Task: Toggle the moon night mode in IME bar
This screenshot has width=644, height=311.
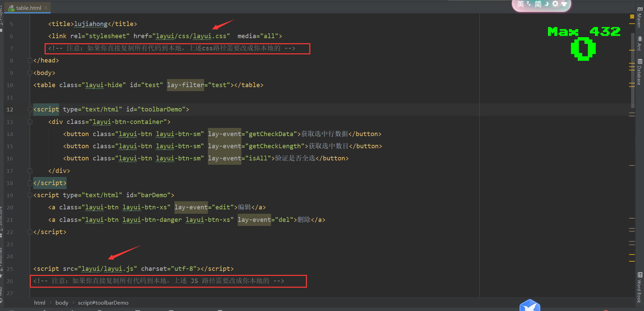Action: [x=546, y=4]
